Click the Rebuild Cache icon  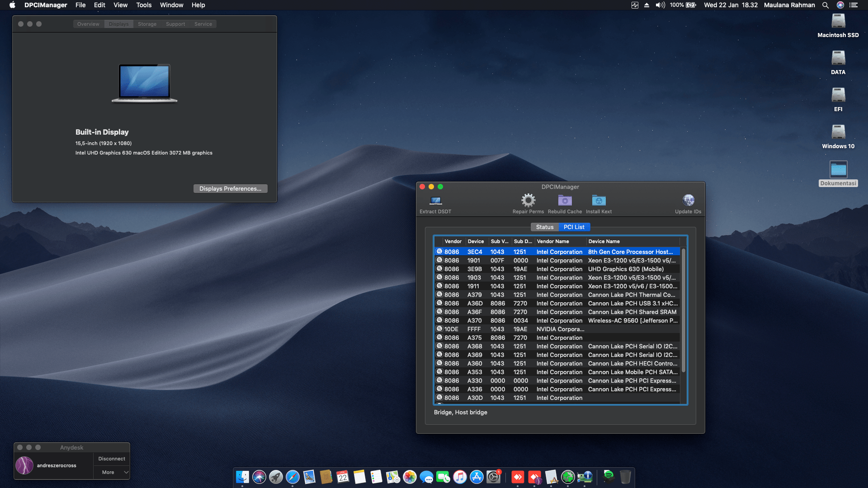click(x=565, y=200)
